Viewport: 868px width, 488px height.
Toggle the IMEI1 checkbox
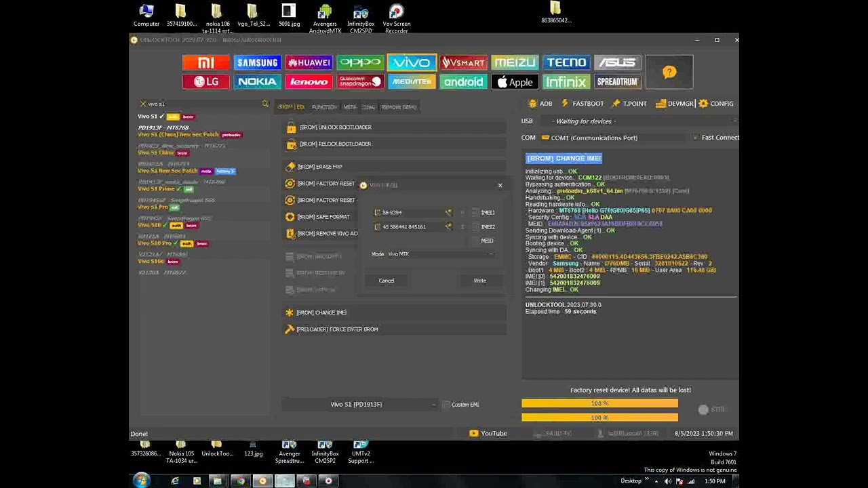[475, 213]
